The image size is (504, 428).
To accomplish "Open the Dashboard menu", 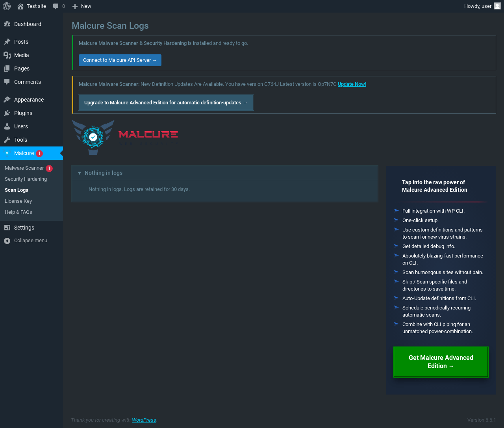I will click(x=31, y=24).
